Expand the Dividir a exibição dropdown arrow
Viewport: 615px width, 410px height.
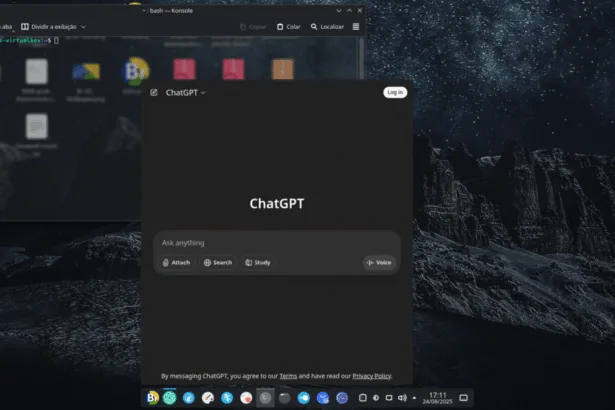coord(83,27)
